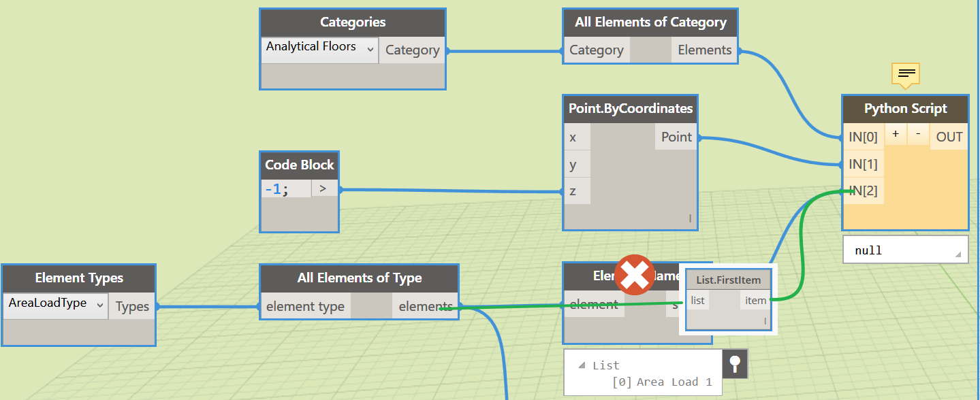The image size is (980, 400).
Task: Select the List.FirstItem node header
Action: coord(728,280)
